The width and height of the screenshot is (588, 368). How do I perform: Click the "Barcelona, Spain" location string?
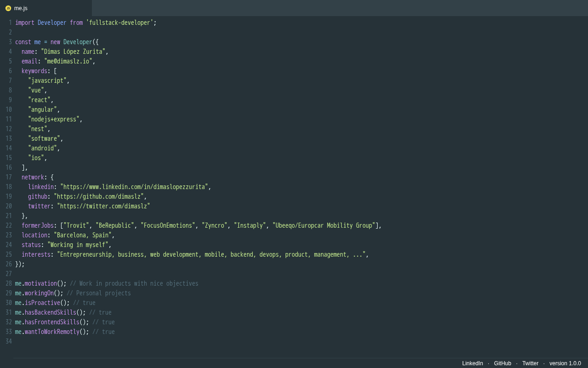[x=84, y=235]
